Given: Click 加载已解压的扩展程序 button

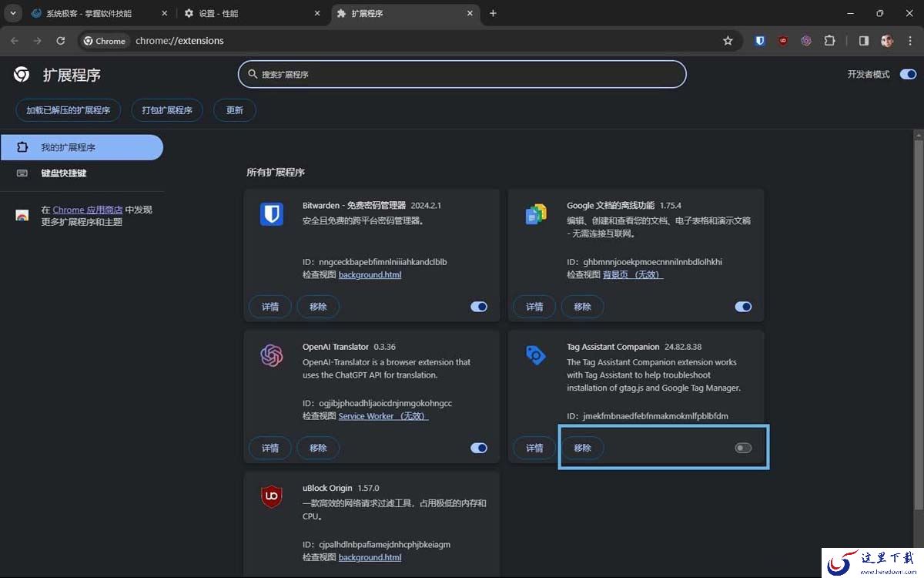Looking at the screenshot, I should coord(69,110).
